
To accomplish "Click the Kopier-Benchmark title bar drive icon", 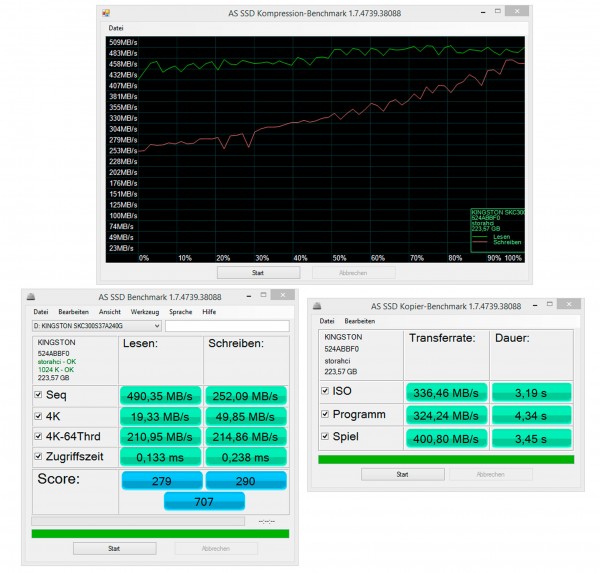I will [317, 305].
